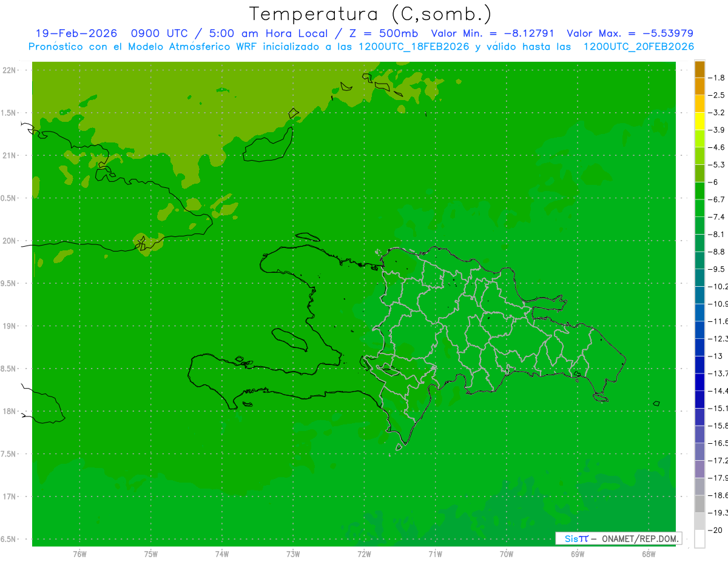728x562 pixels.
Task: Click the yellow -3.9 colorbar swatch
Action: [x=699, y=121]
